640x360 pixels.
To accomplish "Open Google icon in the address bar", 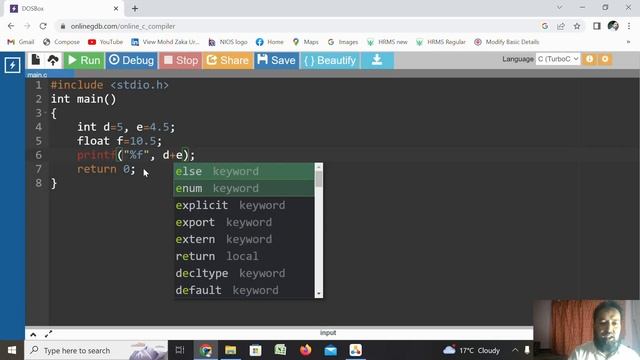I will [544, 26].
